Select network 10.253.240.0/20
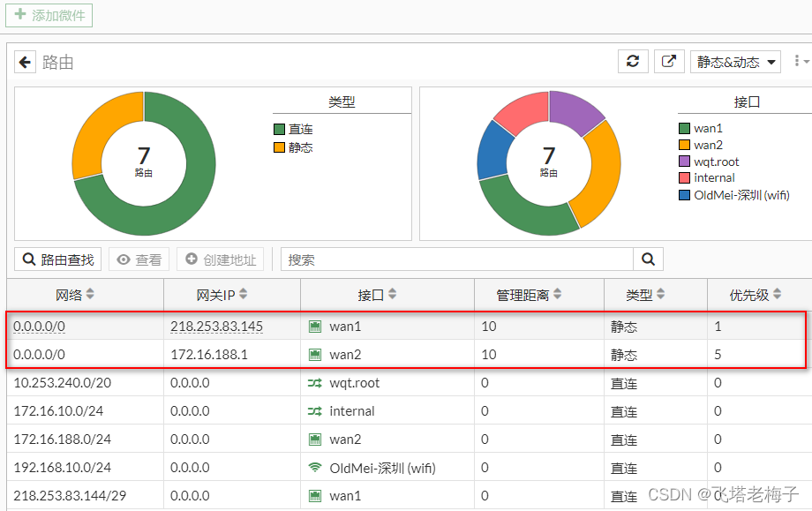The image size is (812, 511). click(62, 383)
